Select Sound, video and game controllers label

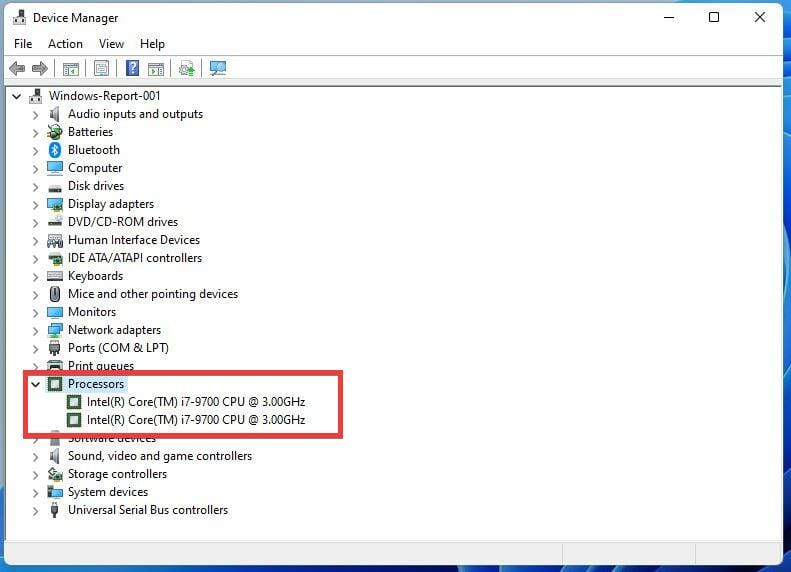pos(160,456)
